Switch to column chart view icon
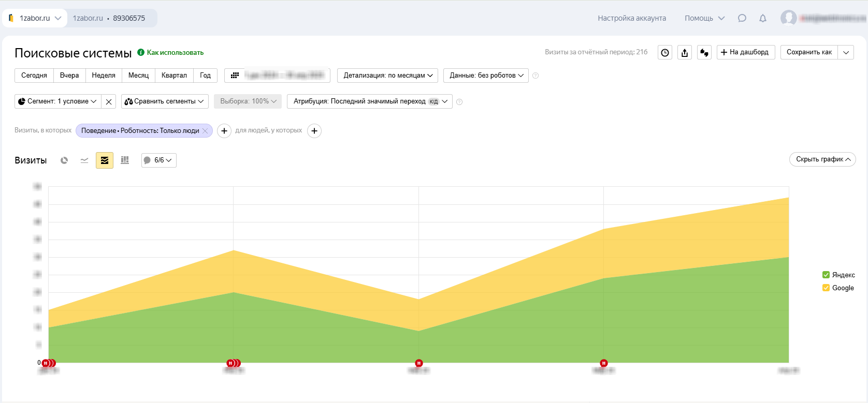Screen dimensions: 868x403 point(125,160)
